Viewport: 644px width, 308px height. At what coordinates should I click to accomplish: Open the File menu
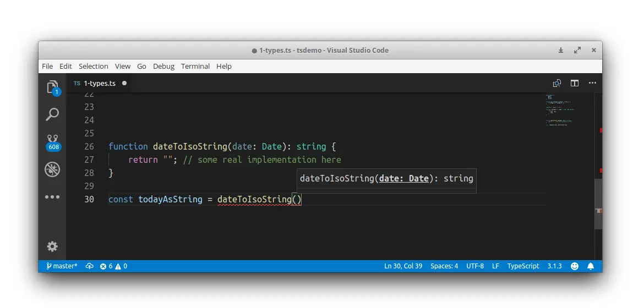pos(47,66)
